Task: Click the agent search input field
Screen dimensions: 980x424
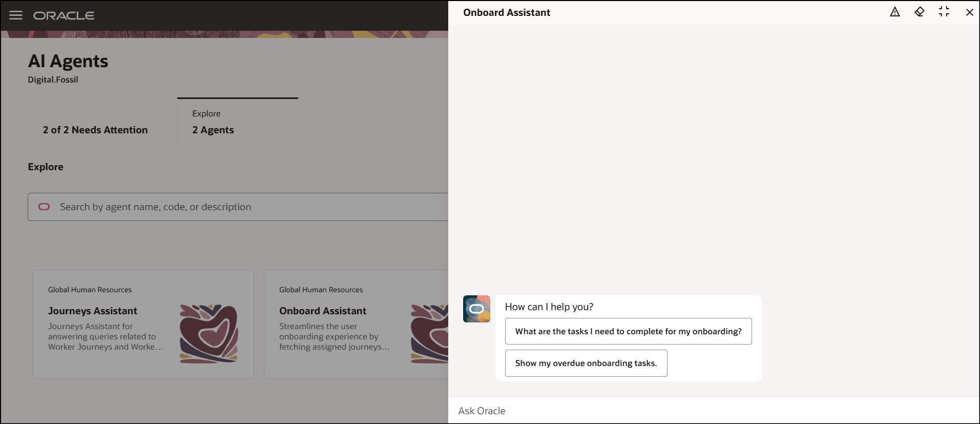Action: pos(238,207)
